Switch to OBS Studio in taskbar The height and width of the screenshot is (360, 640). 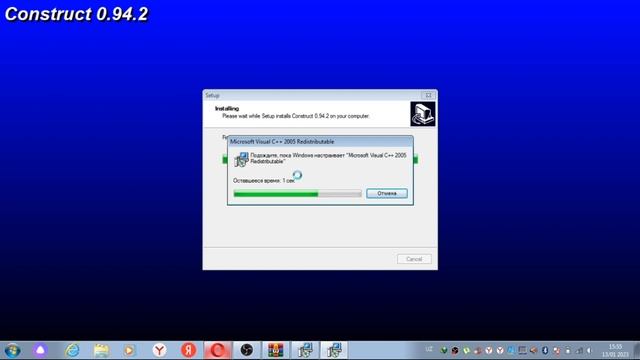[247, 350]
